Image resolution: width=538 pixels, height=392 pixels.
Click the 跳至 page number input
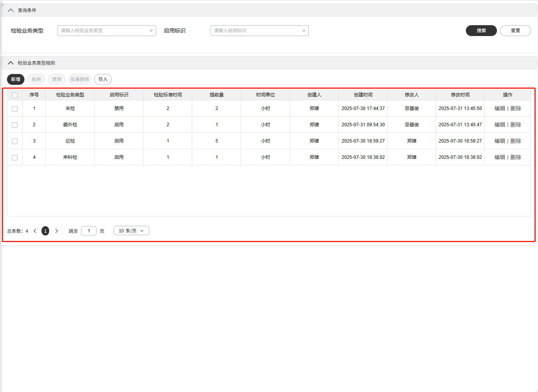click(x=89, y=231)
